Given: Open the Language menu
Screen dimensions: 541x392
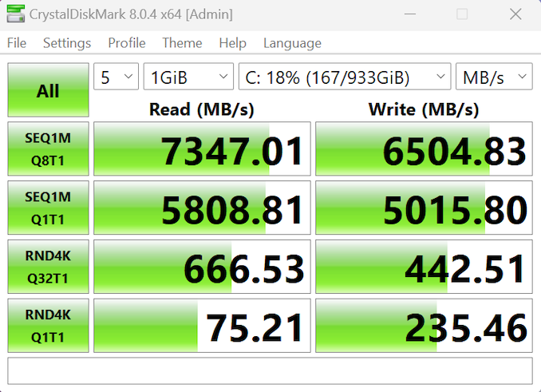Looking at the screenshot, I should [x=292, y=43].
